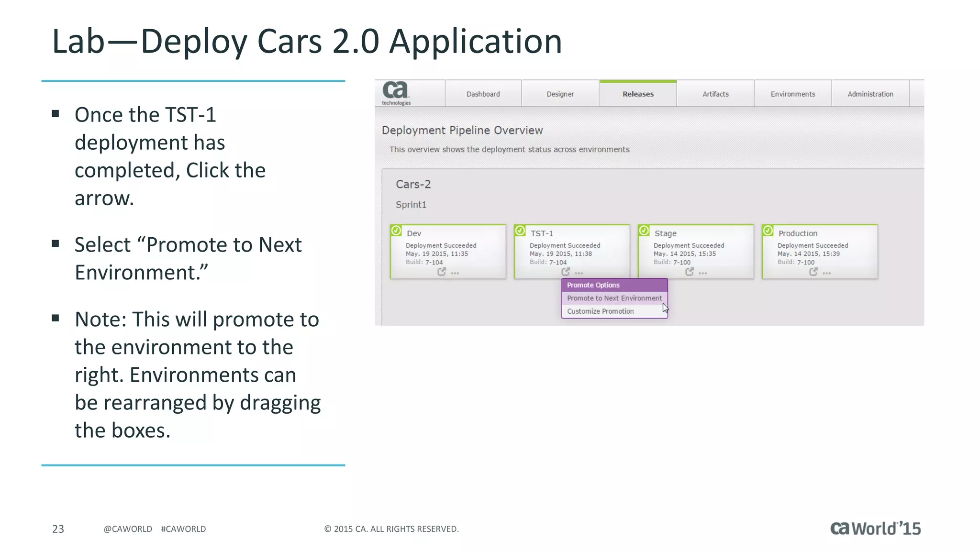Click the Deployment Pipeline Overview heading
Image resolution: width=980 pixels, height=551 pixels.
pos(462,130)
